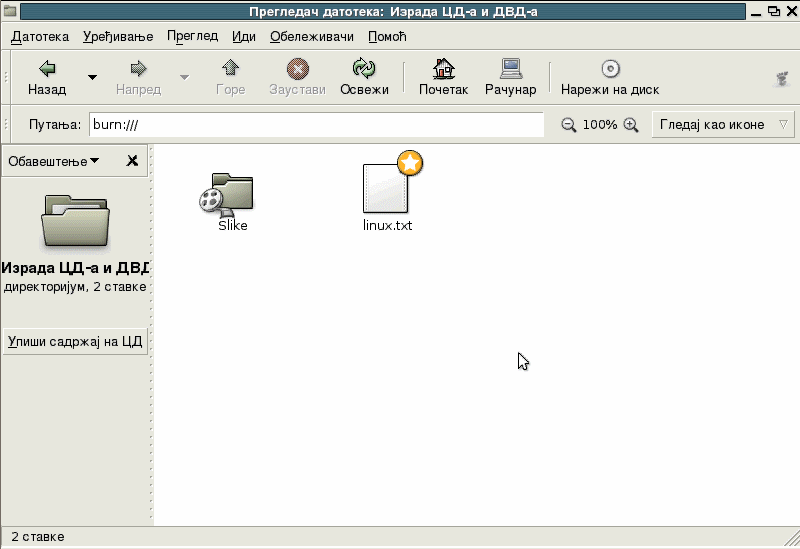Go up with the Горе icon
The width and height of the screenshot is (800, 549).
(x=231, y=68)
